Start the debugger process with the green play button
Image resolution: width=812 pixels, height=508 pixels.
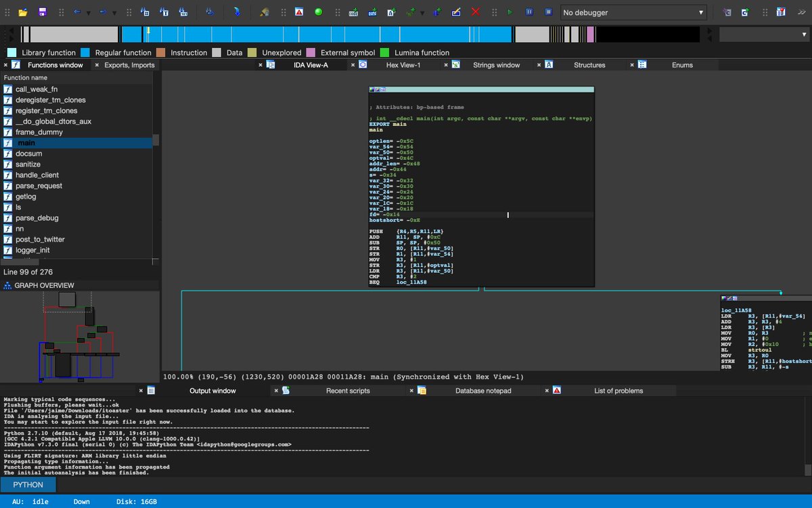pos(510,12)
